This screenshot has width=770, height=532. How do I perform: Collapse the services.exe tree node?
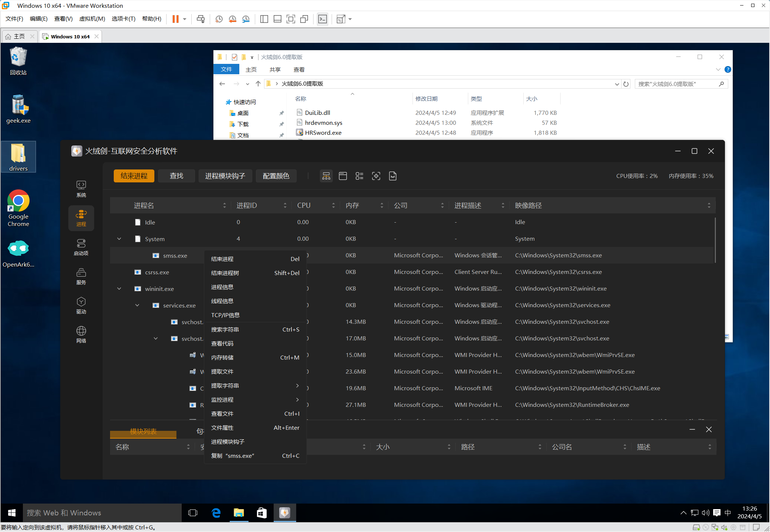click(137, 305)
